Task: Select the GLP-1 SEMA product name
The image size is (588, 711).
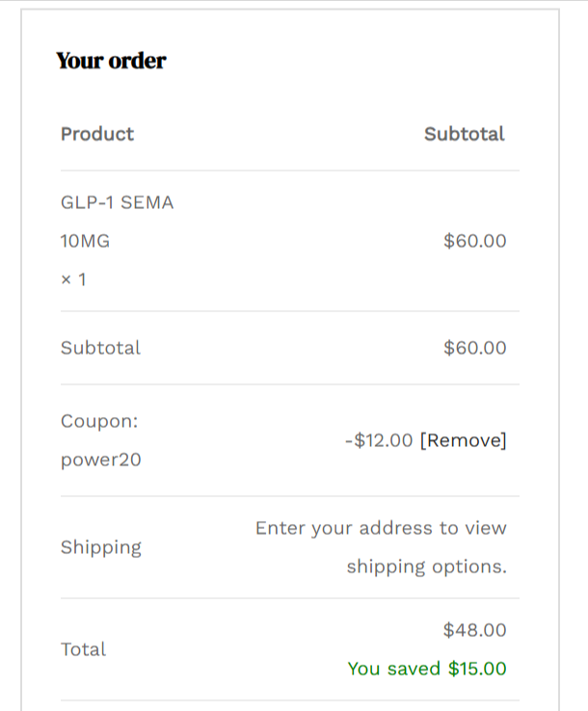Action: tap(117, 203)
